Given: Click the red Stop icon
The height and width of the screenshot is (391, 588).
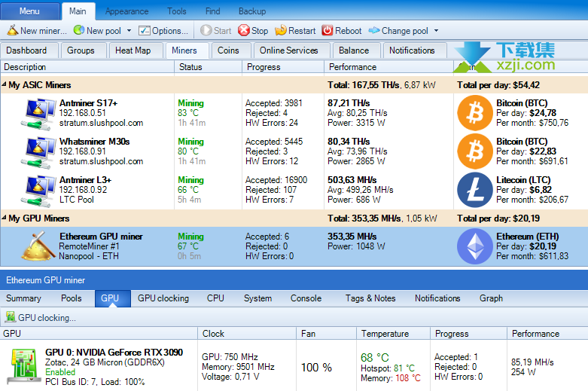Looking at the screenshot, I should point(244,30).
